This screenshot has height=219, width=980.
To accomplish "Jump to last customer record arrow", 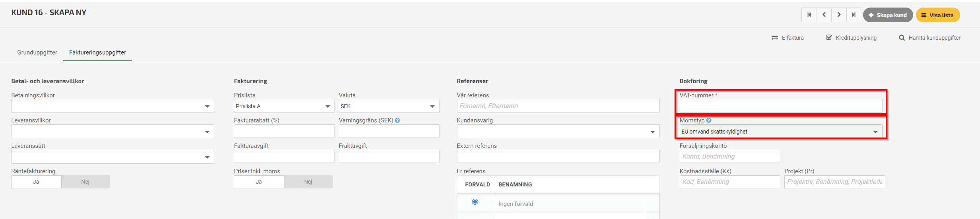I will [854, 15].
